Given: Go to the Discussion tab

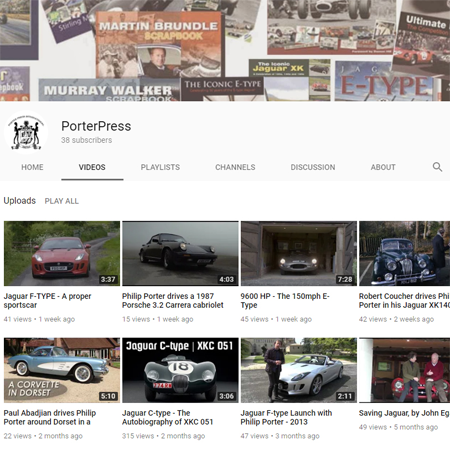Looking at the screenshot, I should pyautogui.click(x=313, y=167).
